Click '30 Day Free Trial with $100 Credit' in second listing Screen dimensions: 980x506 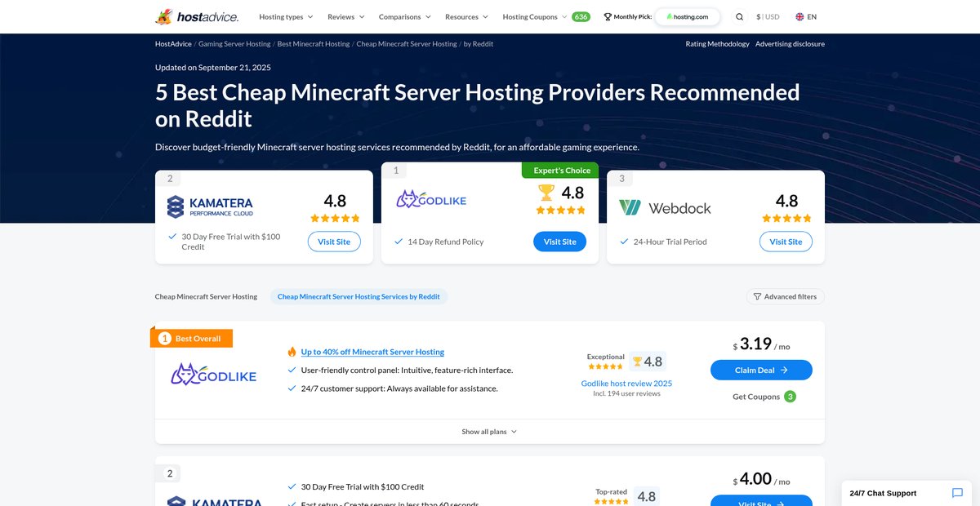[x=363, y=487]
